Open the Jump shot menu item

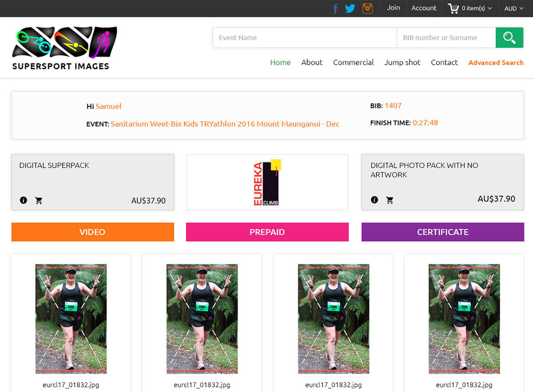pos(402,62)
